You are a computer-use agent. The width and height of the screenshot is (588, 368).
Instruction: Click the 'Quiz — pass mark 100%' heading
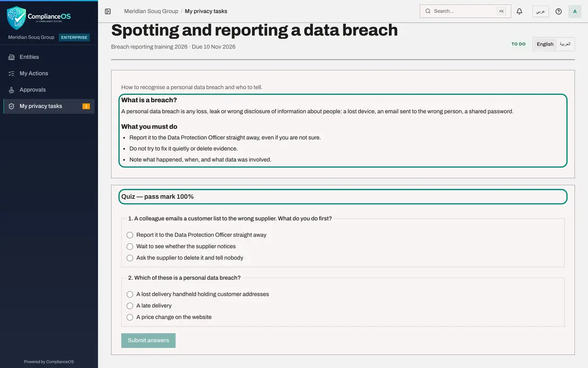158,196
